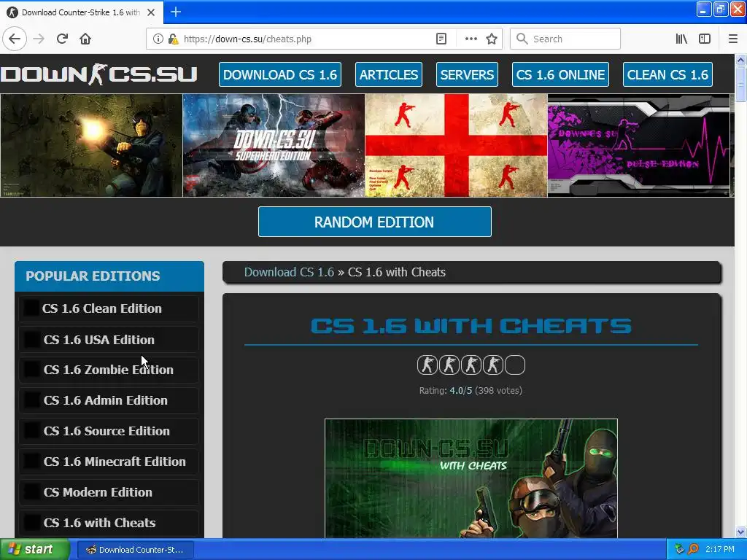Image resolution: width=747 pixels, height=560 pixels.
Task: Open CS 1.6 Clean Edition sidebar link
Action: 109,308
